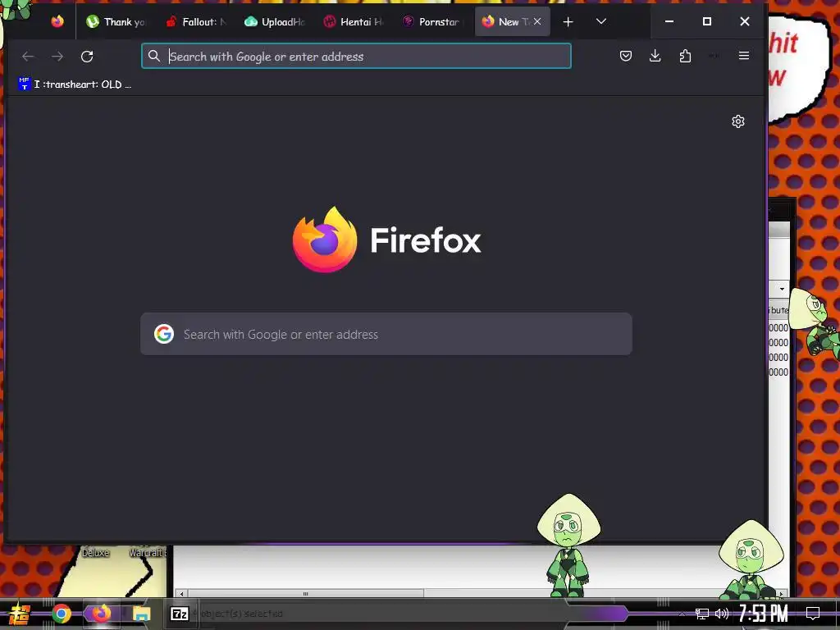Focus the address bar search field
The height and width of the screenshot is (630, 840).
(356, 57)
